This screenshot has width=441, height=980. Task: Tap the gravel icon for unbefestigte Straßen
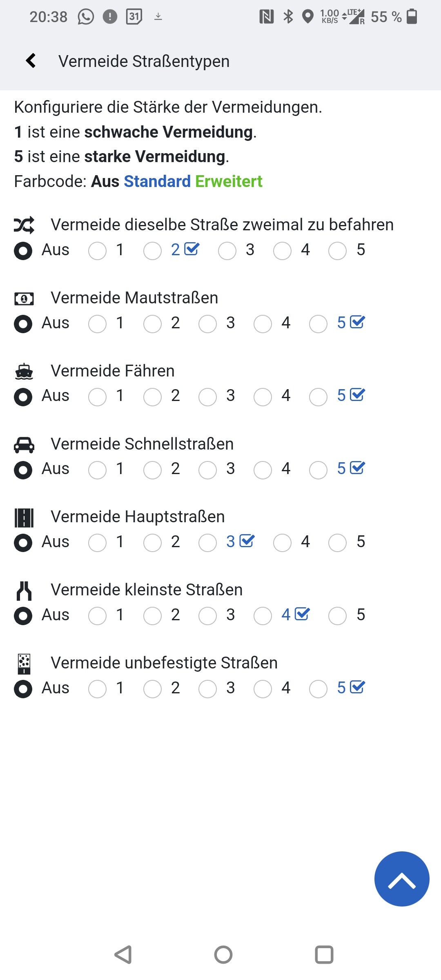[24, 664]
